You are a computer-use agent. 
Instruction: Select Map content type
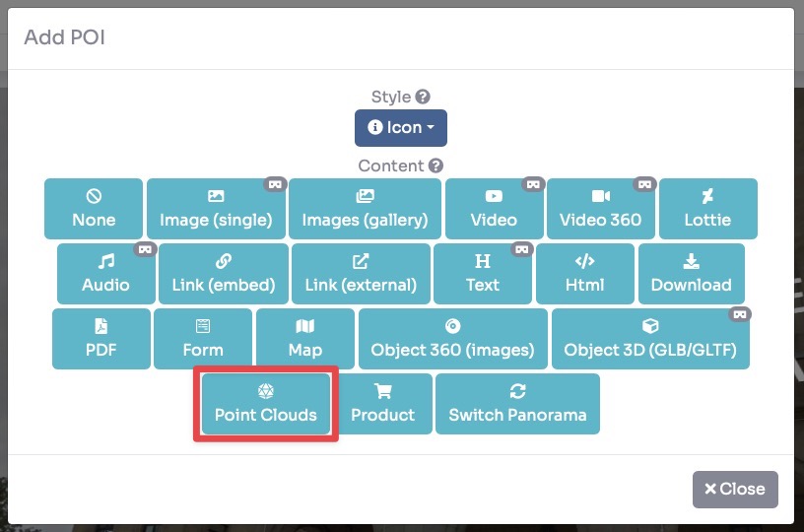coord(305,339)
